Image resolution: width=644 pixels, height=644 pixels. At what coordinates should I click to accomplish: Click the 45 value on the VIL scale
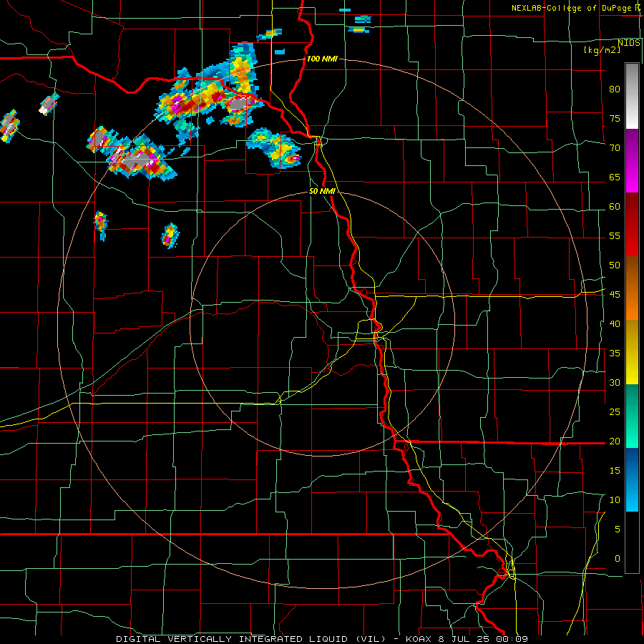pyautogui.click(x=615, y=295)
